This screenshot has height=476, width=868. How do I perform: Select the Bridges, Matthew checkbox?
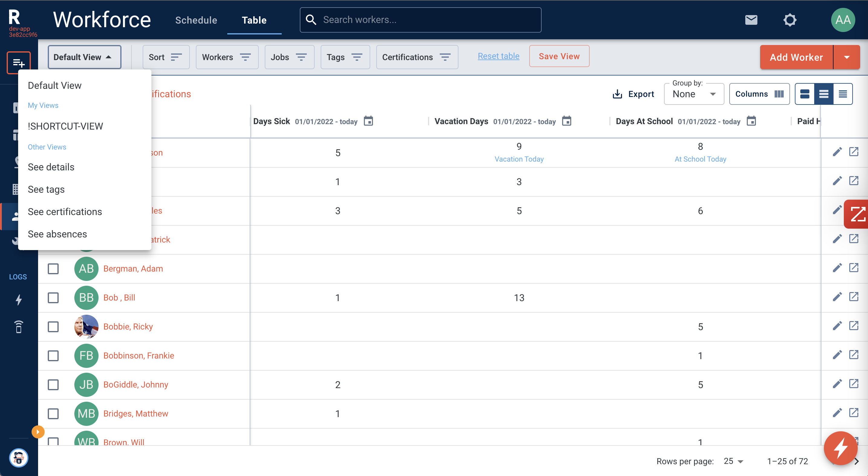[x=53, y=413]
